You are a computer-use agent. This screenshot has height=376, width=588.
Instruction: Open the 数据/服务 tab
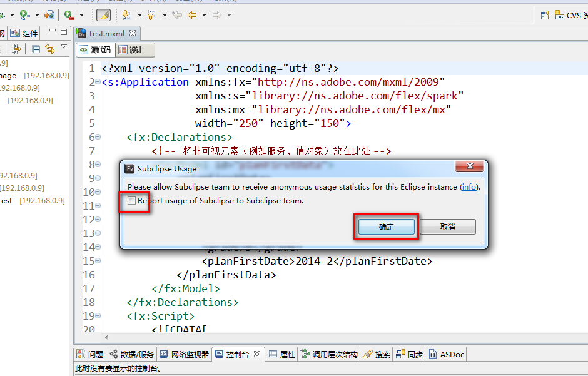tap(131, 354)
